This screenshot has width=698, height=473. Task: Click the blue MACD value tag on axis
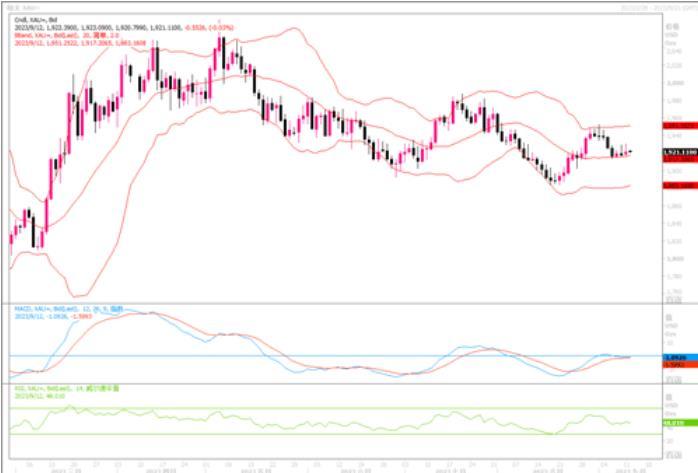point(678,356)
